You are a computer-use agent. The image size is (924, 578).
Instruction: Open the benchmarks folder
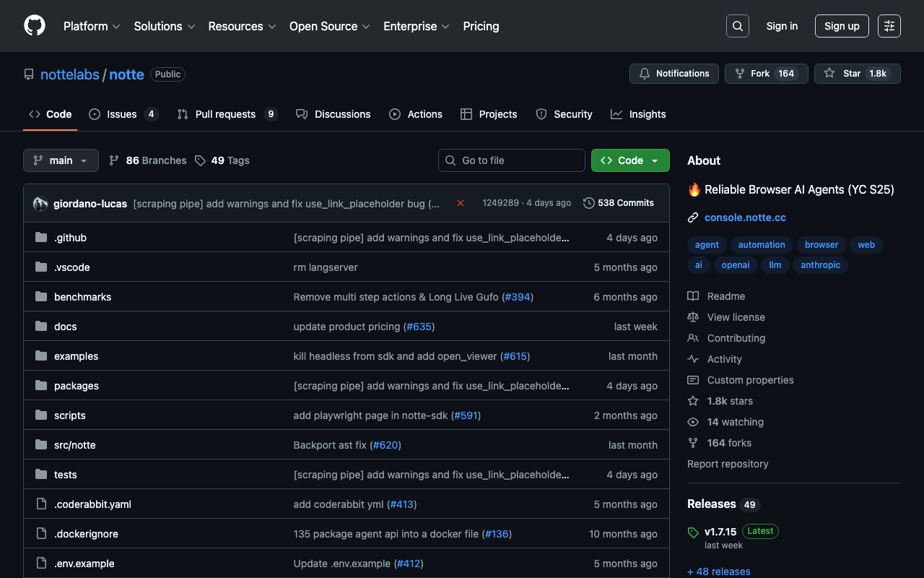[82, 297]
